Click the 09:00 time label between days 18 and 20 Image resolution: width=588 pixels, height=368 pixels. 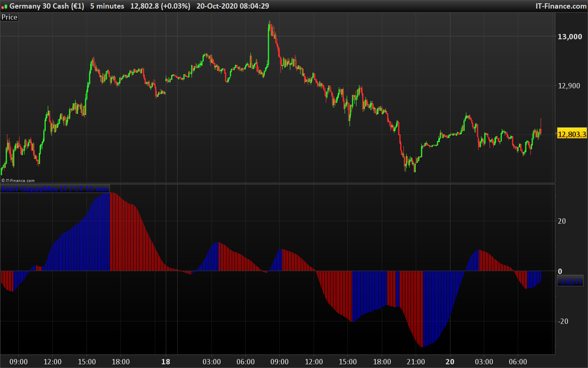click(x=280, y=362)
